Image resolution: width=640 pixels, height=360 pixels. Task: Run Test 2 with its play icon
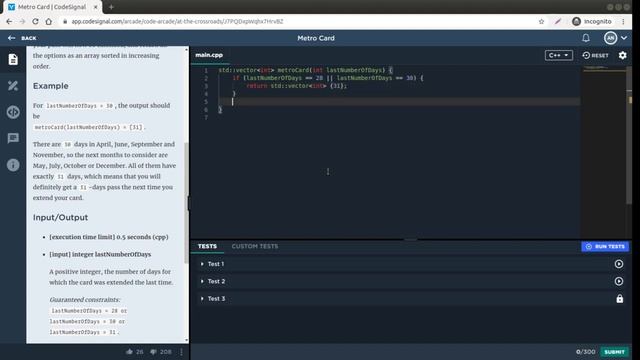tap(619, 281)
